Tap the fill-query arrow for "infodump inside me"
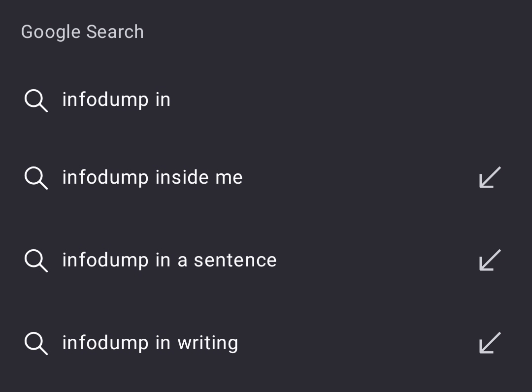Image resolution: width=532 pixels, height=392 pixels. pos(490,177)
